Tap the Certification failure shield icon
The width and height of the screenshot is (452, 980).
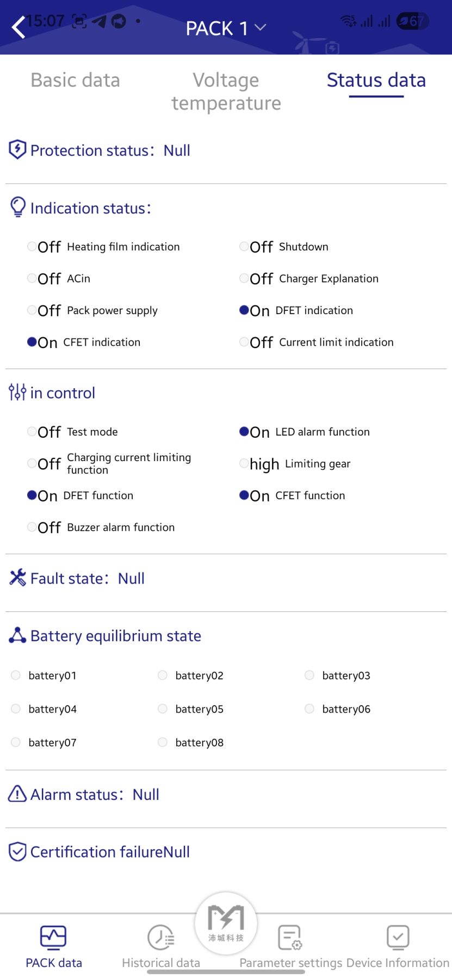tap(17, 851)
